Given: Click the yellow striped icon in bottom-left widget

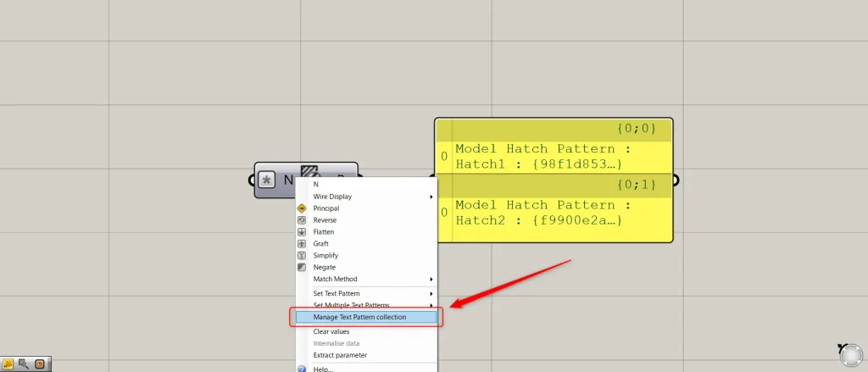Looking at the screenshot, I should [x=8, y=364].
